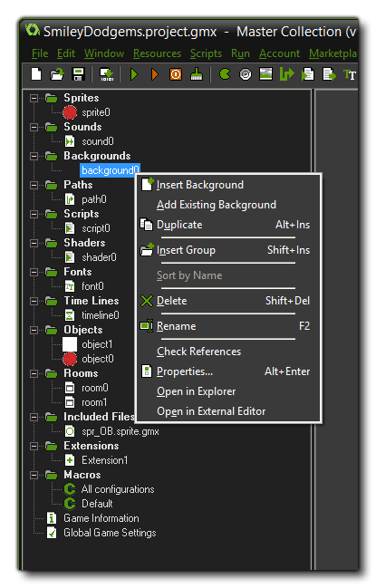Image resolution: width=376 pixels, height=588 pixels.
Task: Open Global Game Settings entry
Action: [110, 533]
